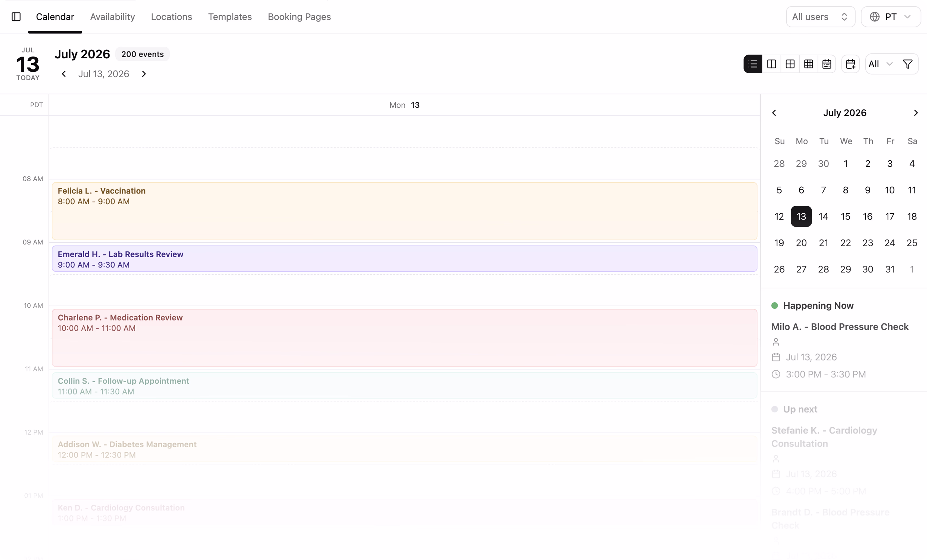
Task: Go to previous day arrow
Action: coord(64,74)
